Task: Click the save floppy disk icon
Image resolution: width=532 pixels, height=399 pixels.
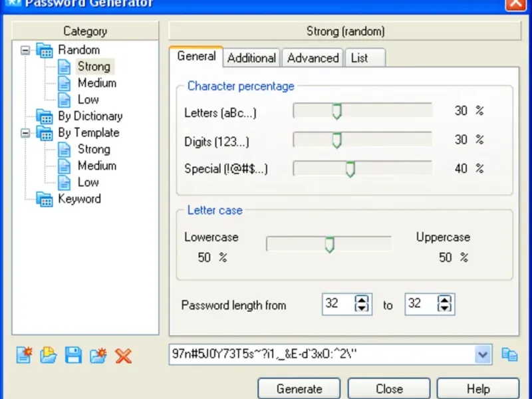Action: [73, 355]
